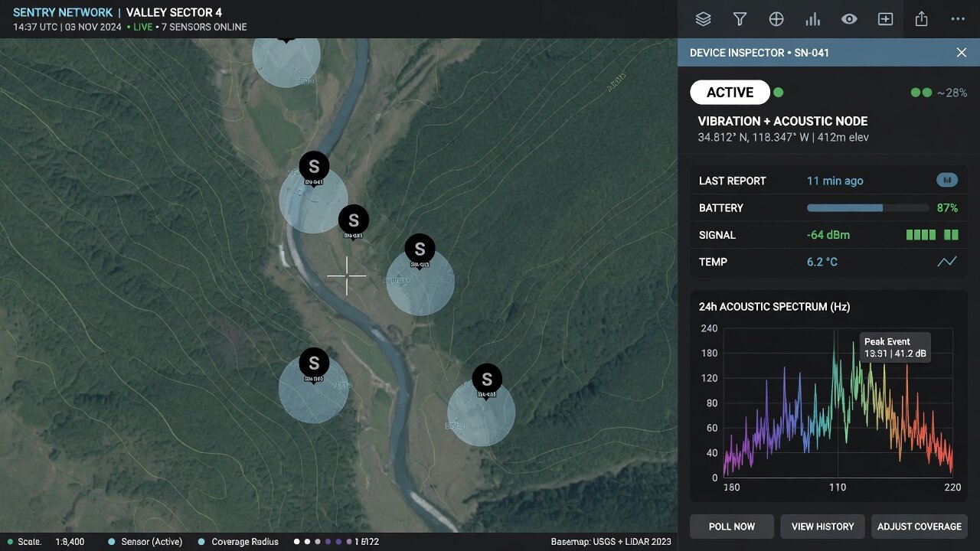Image resolution: width=980 pixels, height=551 pixels.
Task: Click the share export icon
Action: tap(922, 19)
